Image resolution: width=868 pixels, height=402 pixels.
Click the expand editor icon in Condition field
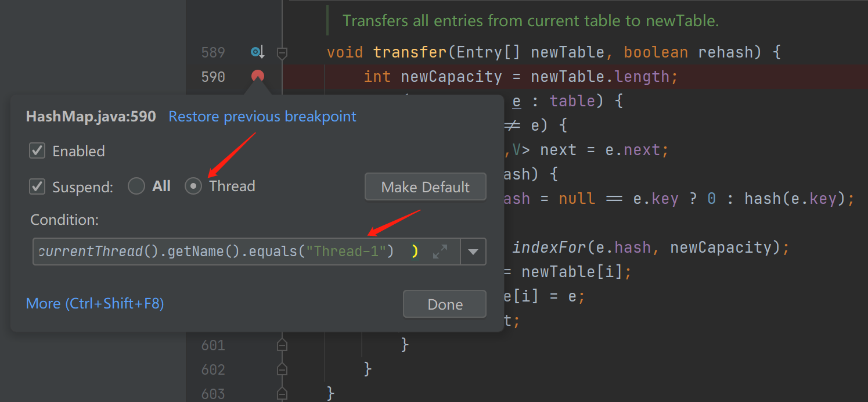pyautogui.click(x=440, y=252)
